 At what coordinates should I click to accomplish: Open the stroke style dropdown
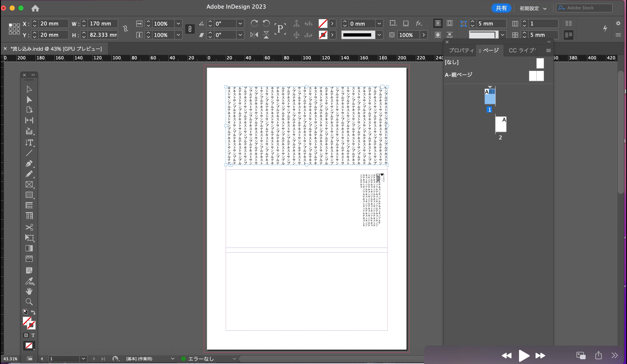[379, 35]
